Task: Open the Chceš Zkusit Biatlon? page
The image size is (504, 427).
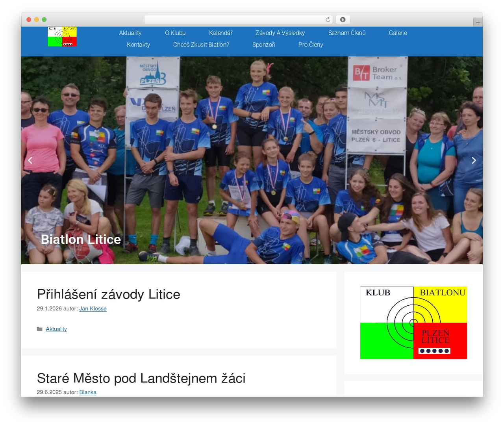Action: pyautogui.click(x=201, y=45)
